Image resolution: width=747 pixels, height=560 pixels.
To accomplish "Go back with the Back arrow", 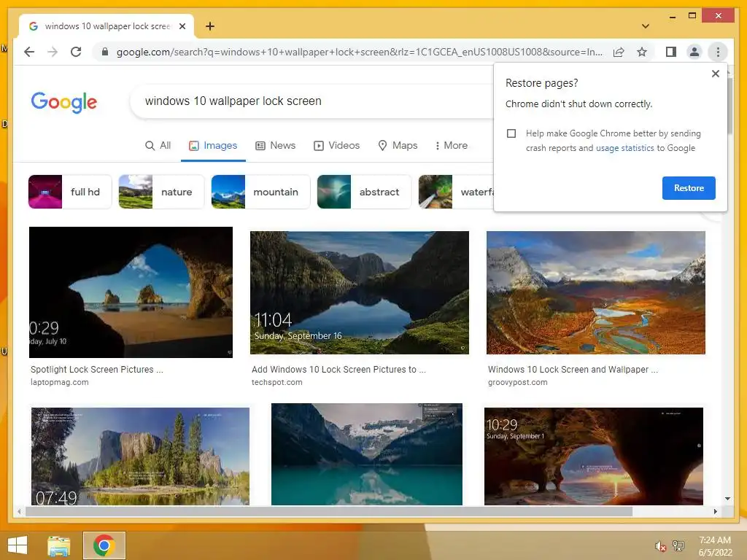I will pos(29,52).
